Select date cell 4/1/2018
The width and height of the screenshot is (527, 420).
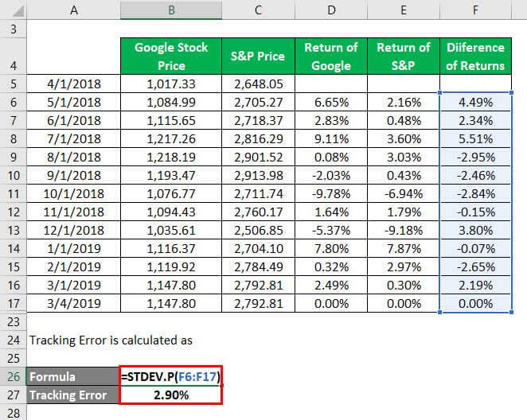tap(73, 84)
